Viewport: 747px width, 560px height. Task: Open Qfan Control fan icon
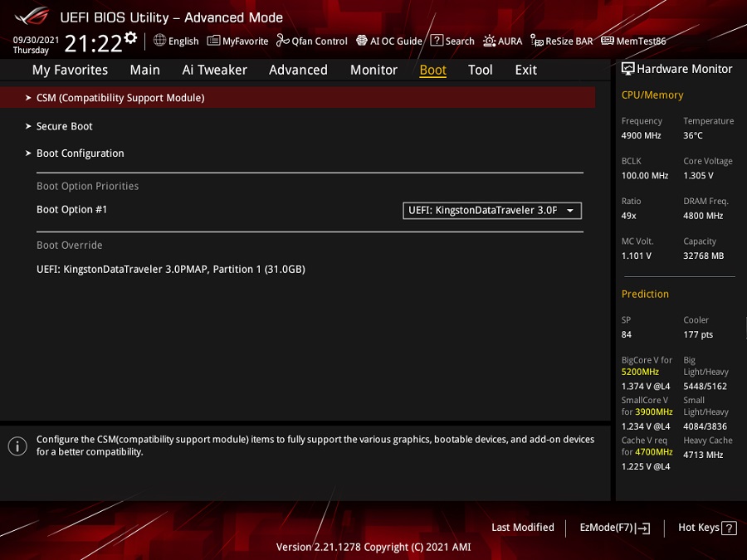pyautogui.click(x=282, y=41)
